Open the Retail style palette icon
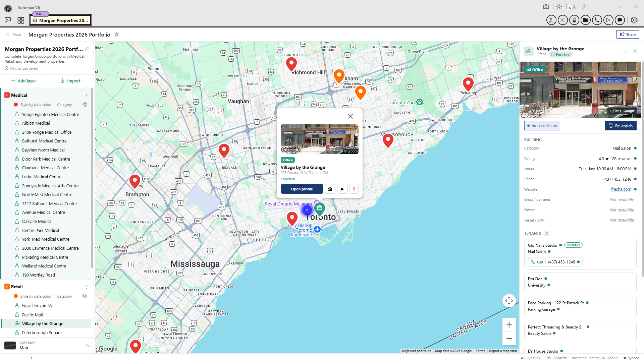 [x=85, y=296]
